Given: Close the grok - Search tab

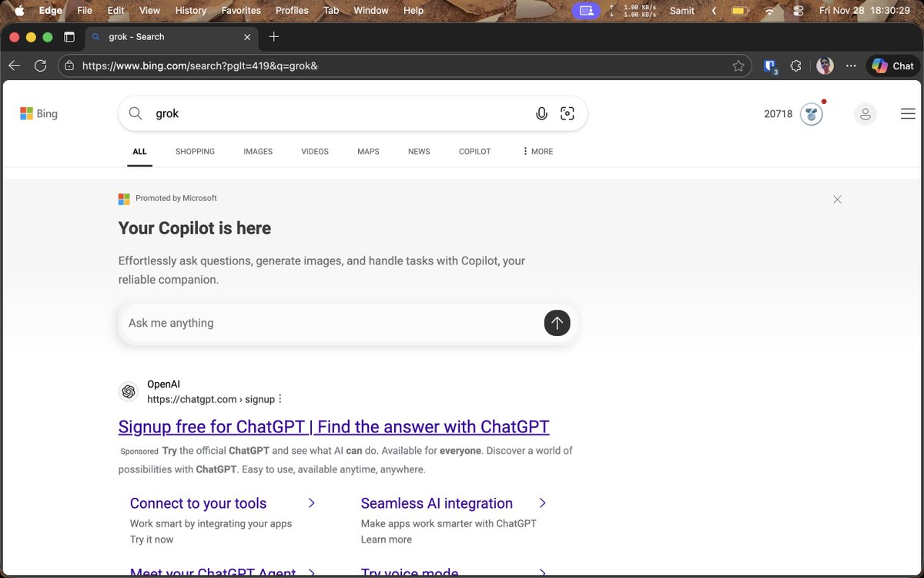Looking at the screenshot, I should point(247,37).
